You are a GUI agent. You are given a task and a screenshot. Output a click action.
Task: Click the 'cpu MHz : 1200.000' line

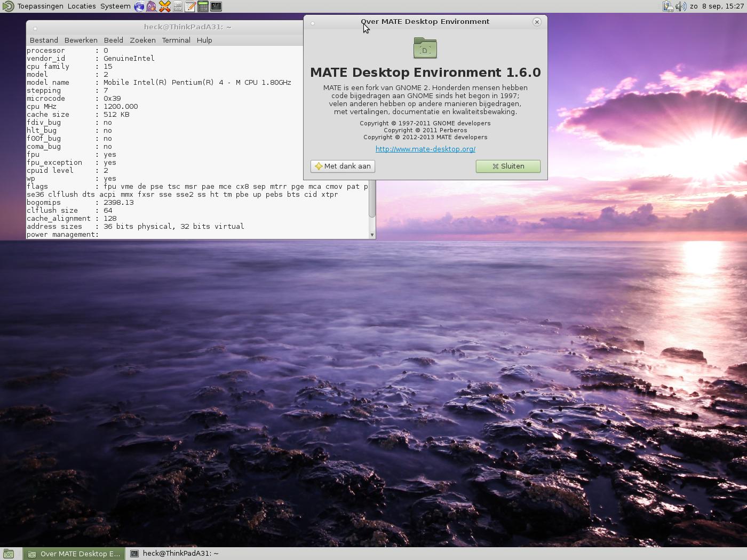tap(82, 107)
